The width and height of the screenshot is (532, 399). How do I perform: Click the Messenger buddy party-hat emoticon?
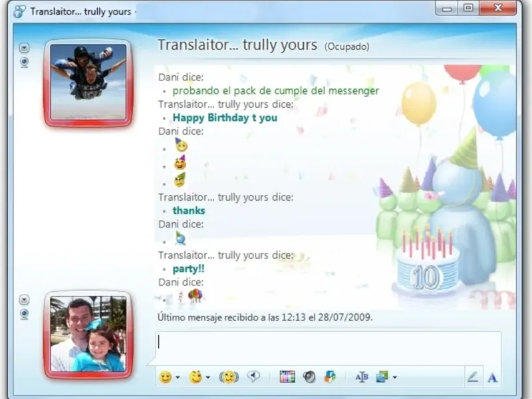[x=180, y=238]
